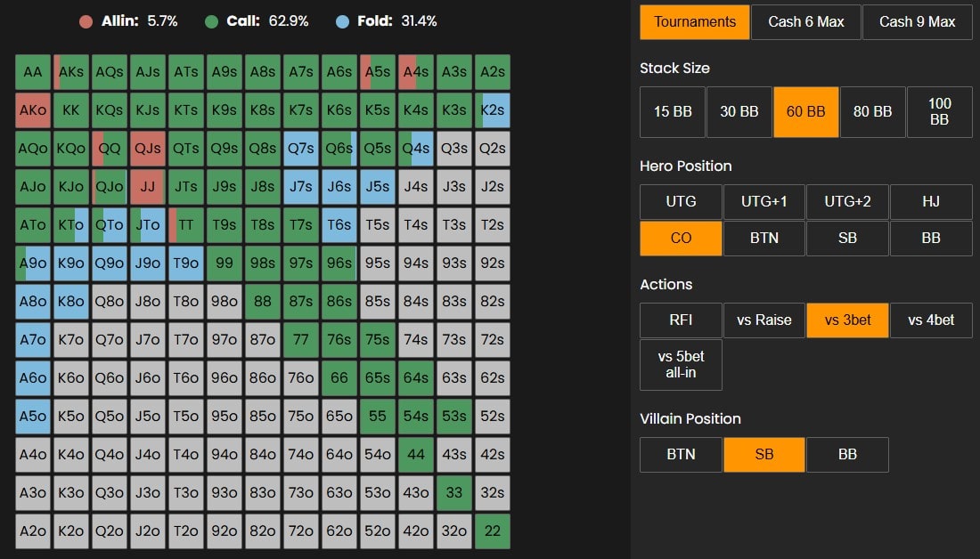
Task: Click the AKo cell in the hand grid
Action: 32,109
